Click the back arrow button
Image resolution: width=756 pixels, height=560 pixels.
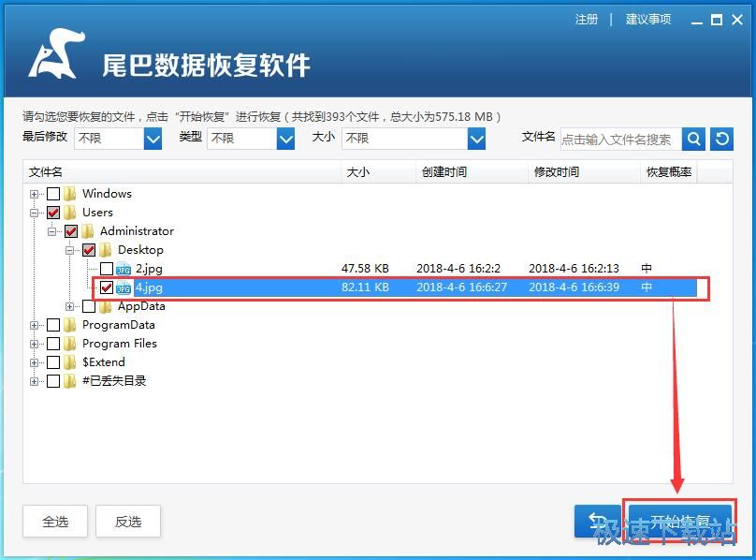pyautogui.click(x=598, y=521)
